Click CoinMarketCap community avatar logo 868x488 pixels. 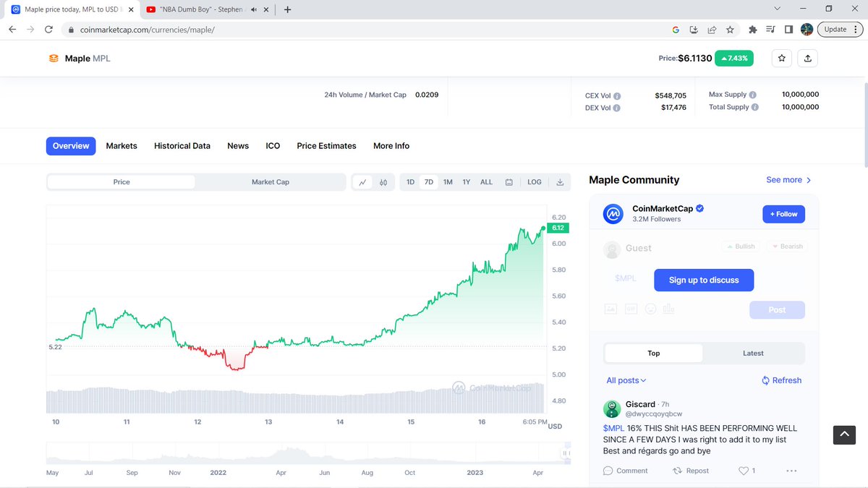(x=613, y=214)
